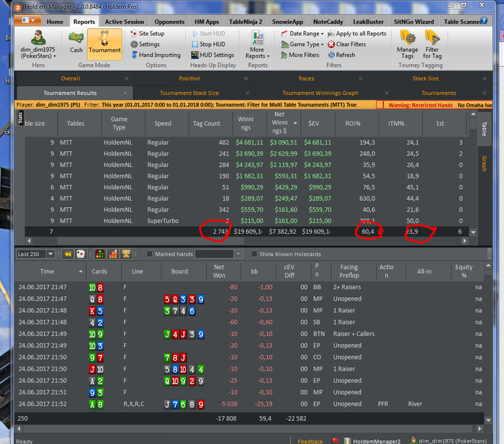Open Net Winnings $ column dropdown arrow

pos(295,123)
